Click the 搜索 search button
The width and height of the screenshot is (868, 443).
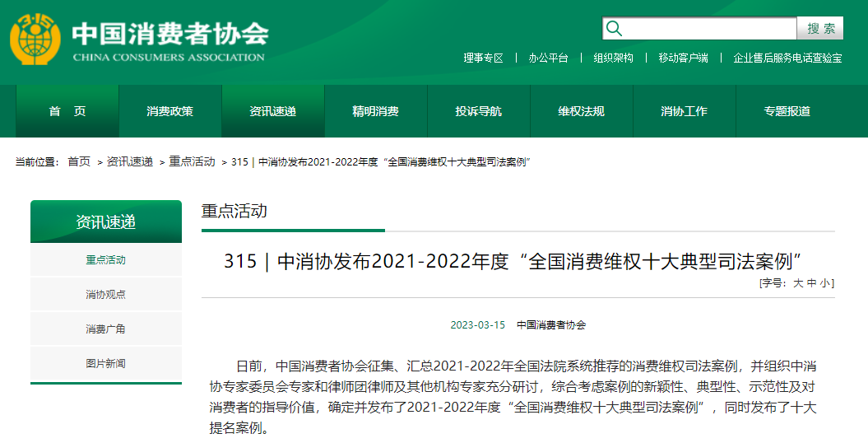point(820,28)
